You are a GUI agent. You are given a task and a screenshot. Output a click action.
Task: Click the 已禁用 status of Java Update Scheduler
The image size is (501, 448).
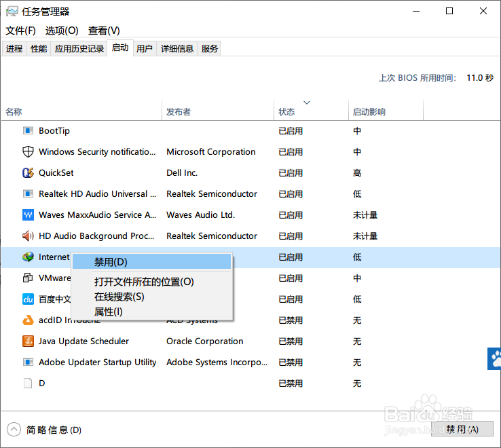(x=291, y=341)
